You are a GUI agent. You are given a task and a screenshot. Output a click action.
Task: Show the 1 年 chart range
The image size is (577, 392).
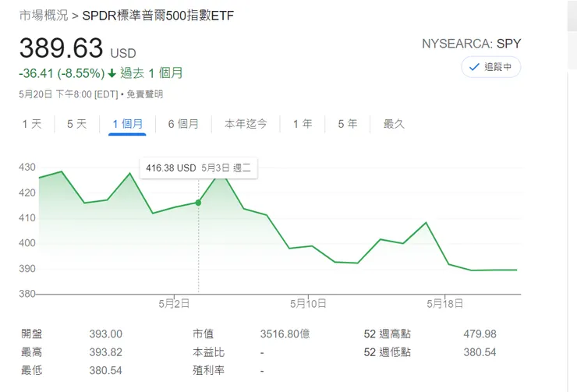click(303, 124)
